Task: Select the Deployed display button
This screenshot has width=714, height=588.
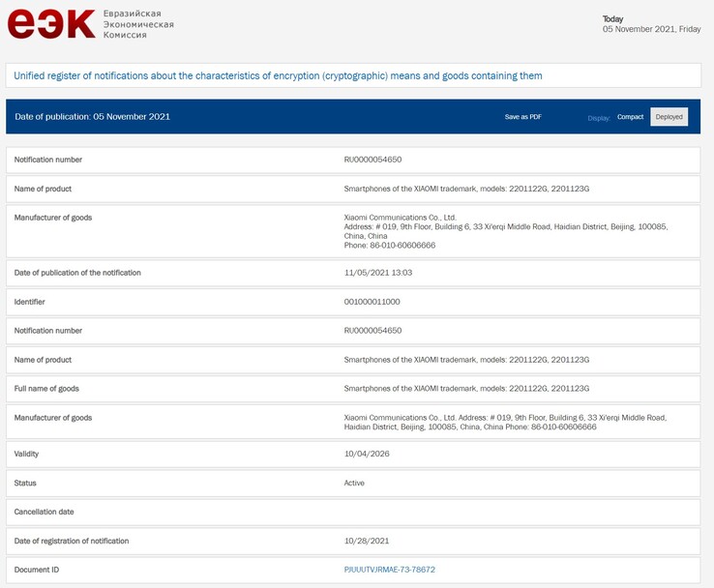Action: 669,117
